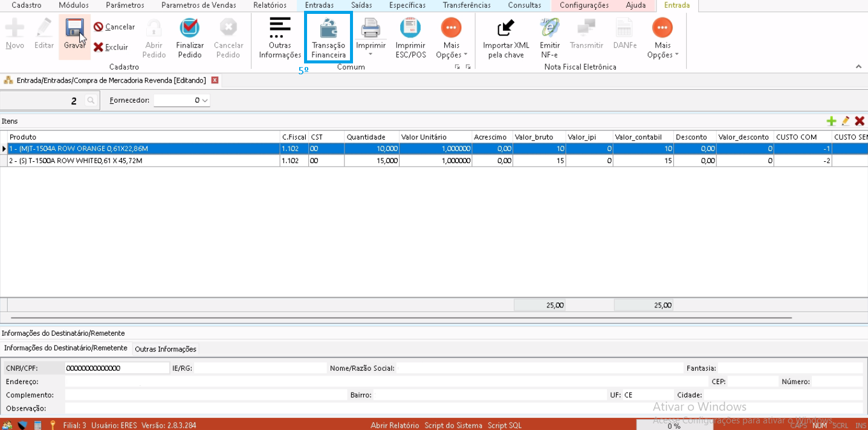Viewport: 868px width, 430px height.
Task: Open the Transação Financeira wallet icon
Action: [329, 28]
